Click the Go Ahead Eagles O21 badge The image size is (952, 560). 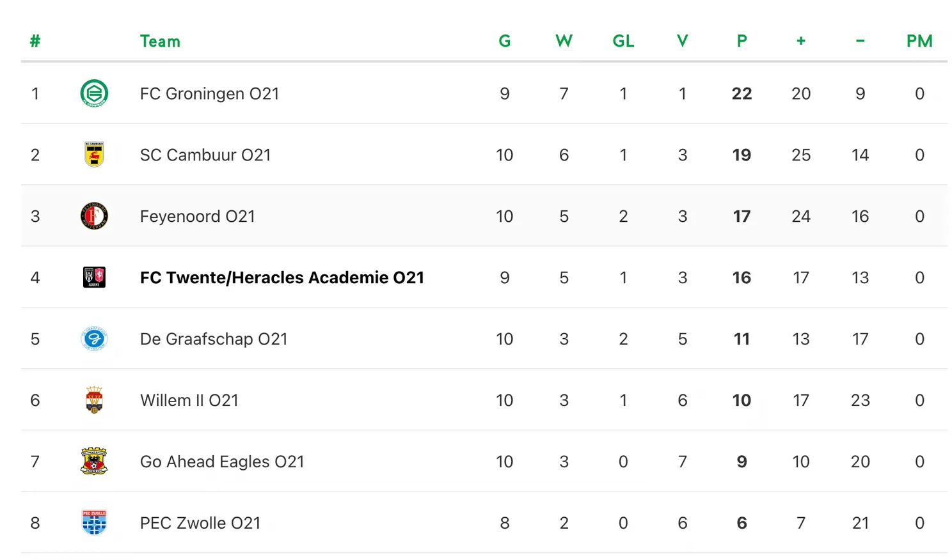[94, 462]
